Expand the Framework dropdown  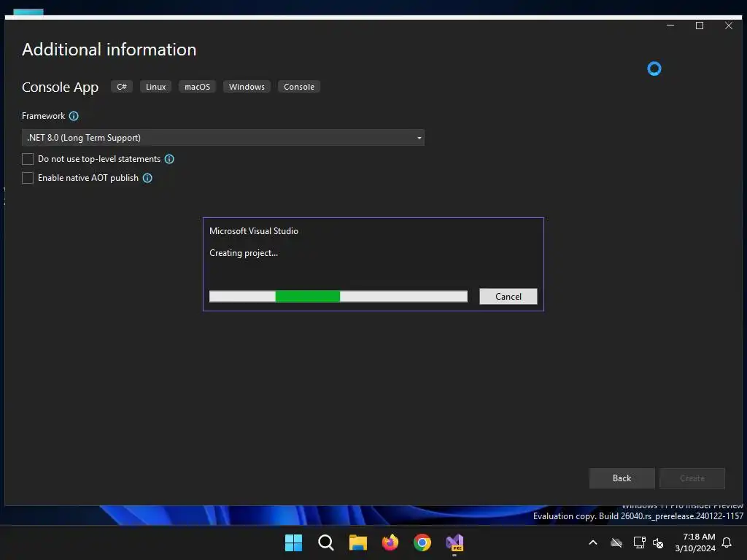click(223, 138)
